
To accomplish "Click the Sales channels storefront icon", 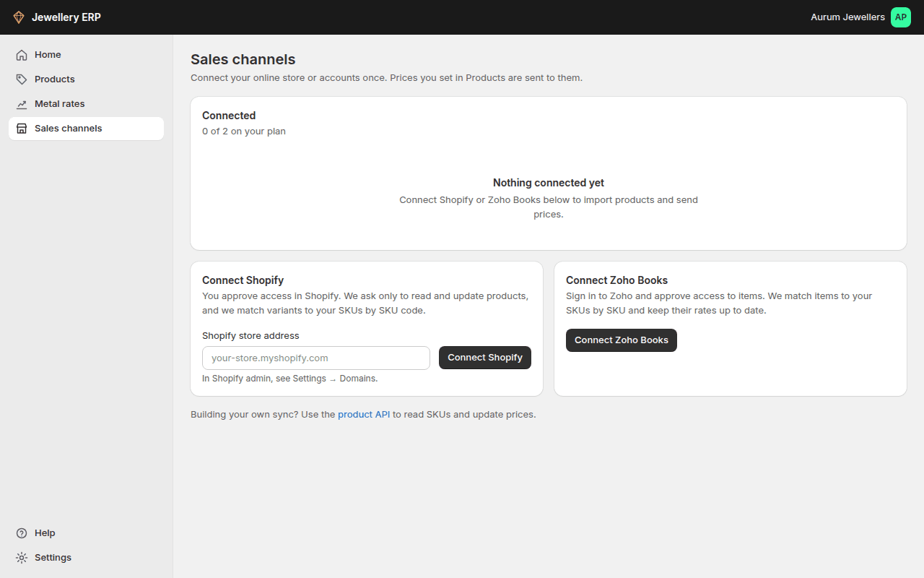I will pyautogui.click(x=22, y=129).
